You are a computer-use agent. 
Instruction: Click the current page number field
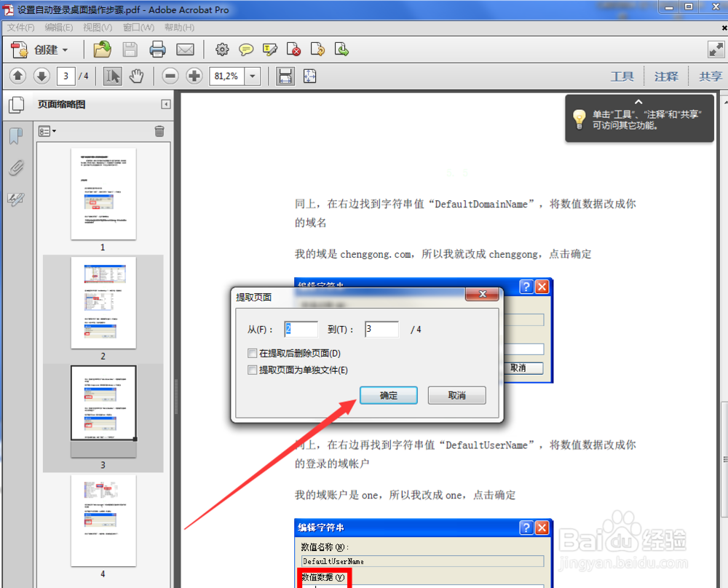[x=66, y=76]
